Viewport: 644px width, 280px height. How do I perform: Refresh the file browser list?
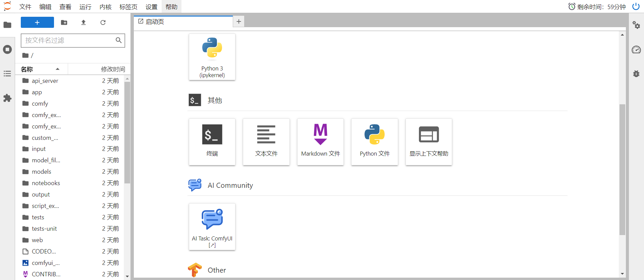103,22
